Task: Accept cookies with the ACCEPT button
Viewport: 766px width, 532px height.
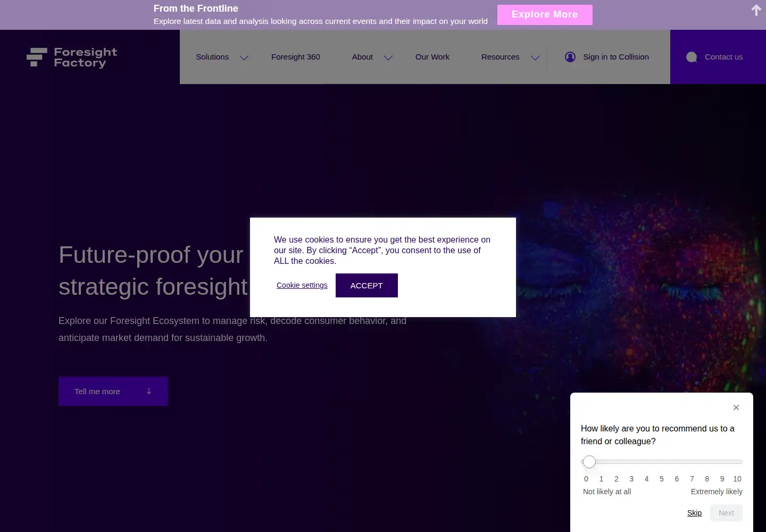Action: (367, 286)
